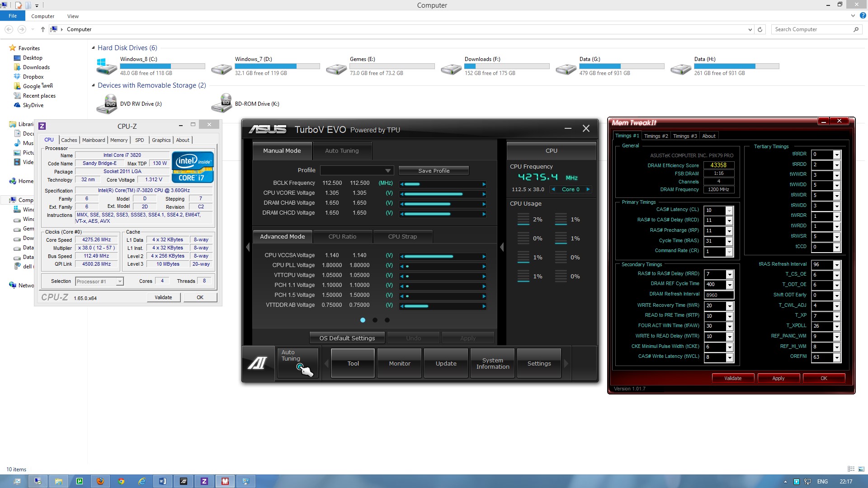
Task: Open the BD-ROM Drive (K:) icon
Action: pos(222,103)
